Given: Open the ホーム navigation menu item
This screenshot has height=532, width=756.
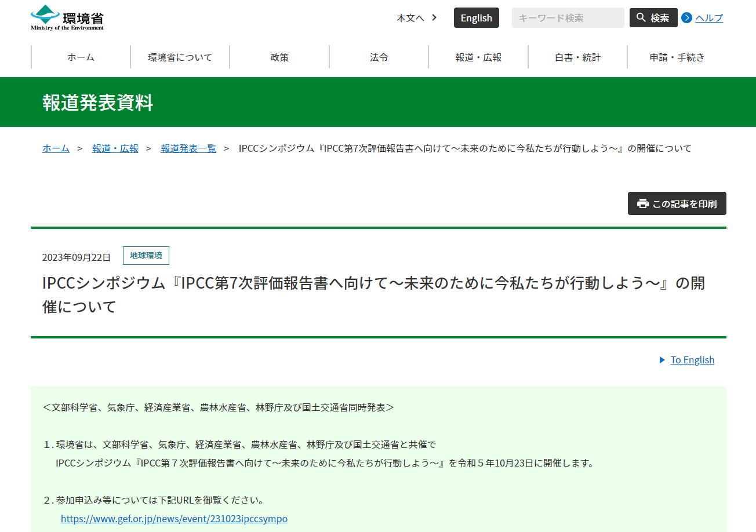Looking at the screenshot, I should coord(81,57).
